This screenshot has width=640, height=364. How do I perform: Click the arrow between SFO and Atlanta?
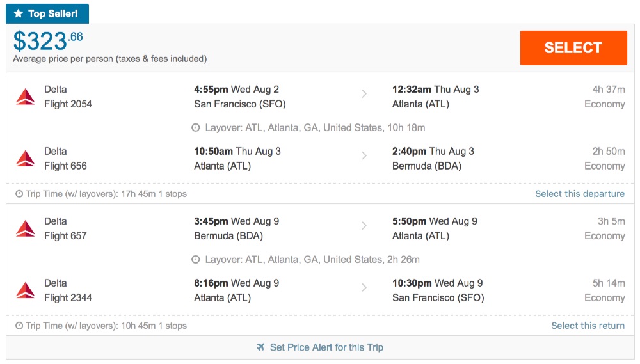tap(364, 94)
